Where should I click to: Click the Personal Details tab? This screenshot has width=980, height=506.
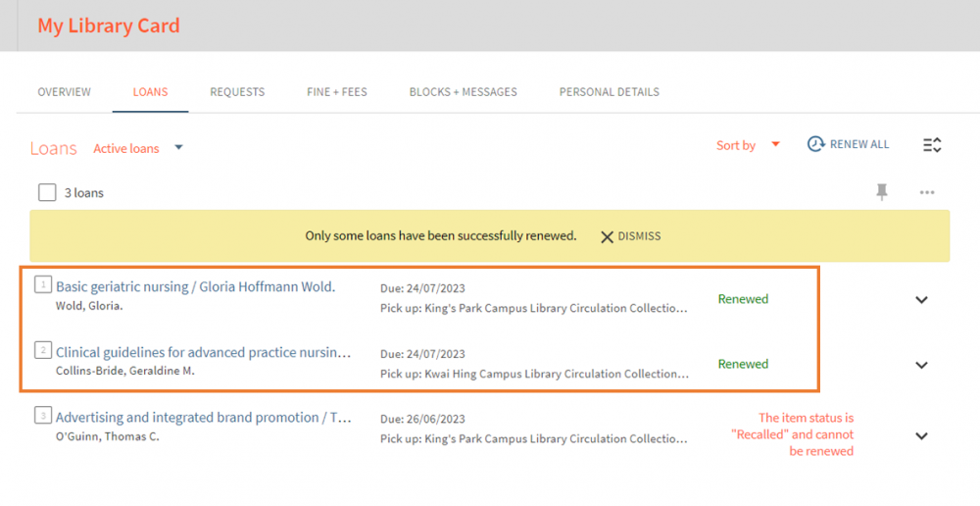pos(610,92)
